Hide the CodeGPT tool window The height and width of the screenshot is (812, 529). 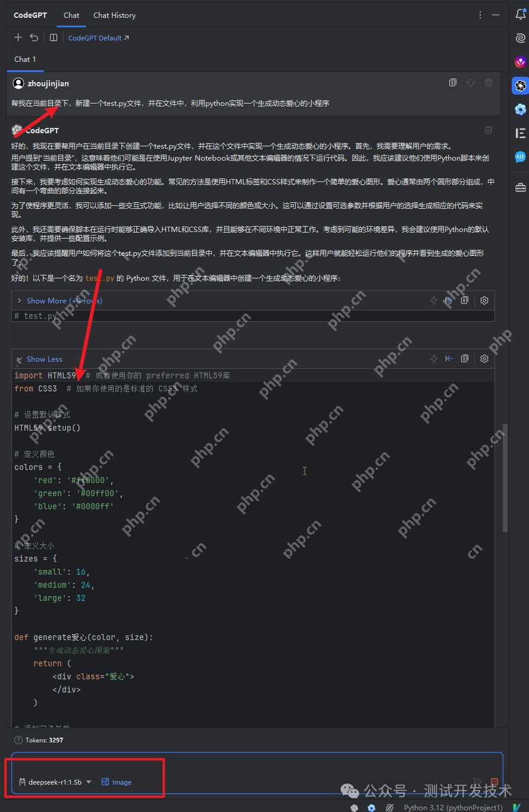[x=495, y=15]
